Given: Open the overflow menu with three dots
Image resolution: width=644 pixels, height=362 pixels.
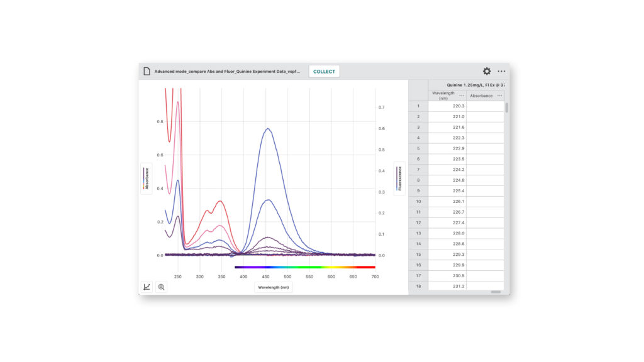Looking at the screenshot, I should tap(501, 71).
